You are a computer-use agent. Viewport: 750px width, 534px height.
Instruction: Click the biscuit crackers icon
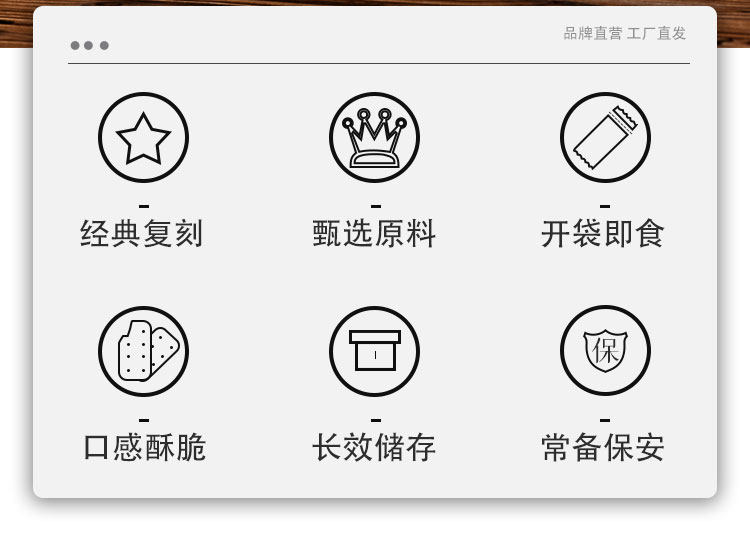click(x=143, y=351)
